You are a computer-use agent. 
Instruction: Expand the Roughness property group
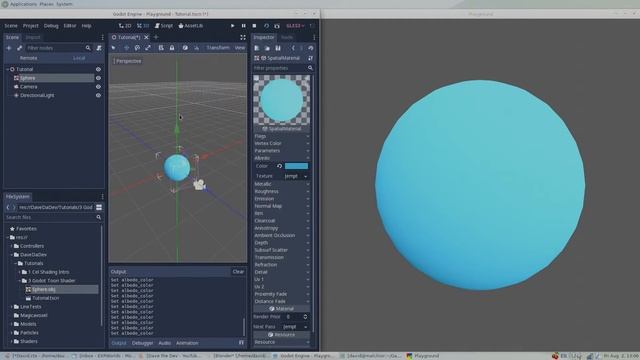click(282, 191)
